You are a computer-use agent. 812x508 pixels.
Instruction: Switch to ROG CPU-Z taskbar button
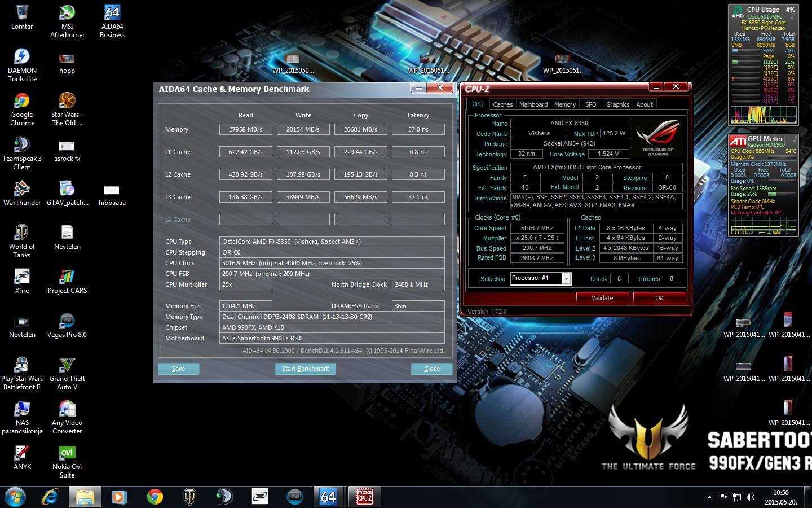tap(364, 497)
